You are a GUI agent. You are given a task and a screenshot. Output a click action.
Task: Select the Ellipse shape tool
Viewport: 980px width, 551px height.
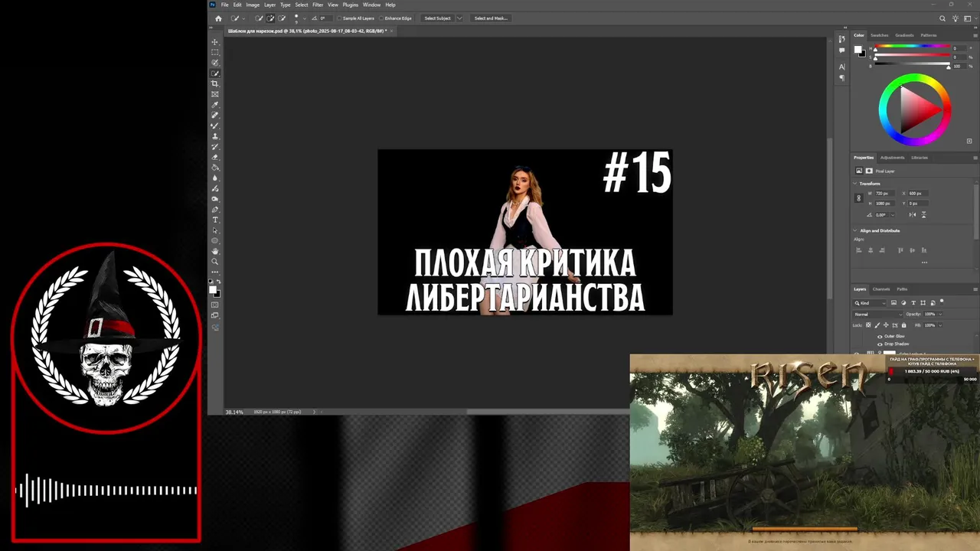click(215, 240)
